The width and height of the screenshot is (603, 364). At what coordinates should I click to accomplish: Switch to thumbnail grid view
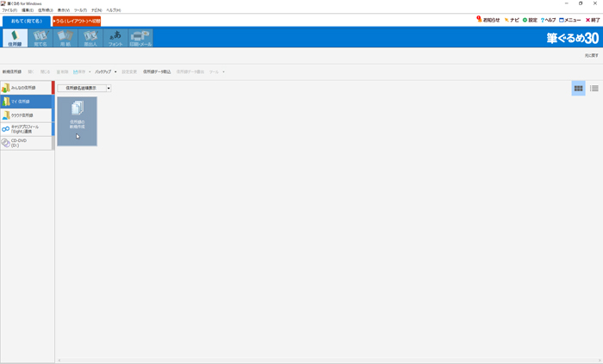[578, 89]
